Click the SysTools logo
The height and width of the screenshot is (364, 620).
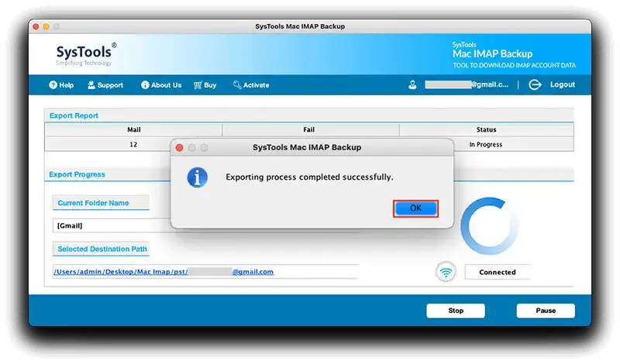point(86,54)
